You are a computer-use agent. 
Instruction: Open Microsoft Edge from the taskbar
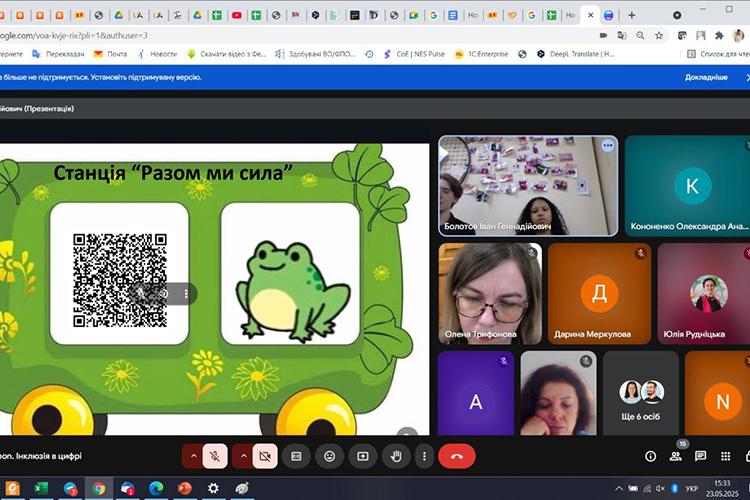pyautogui.click(x=156, y=489)
